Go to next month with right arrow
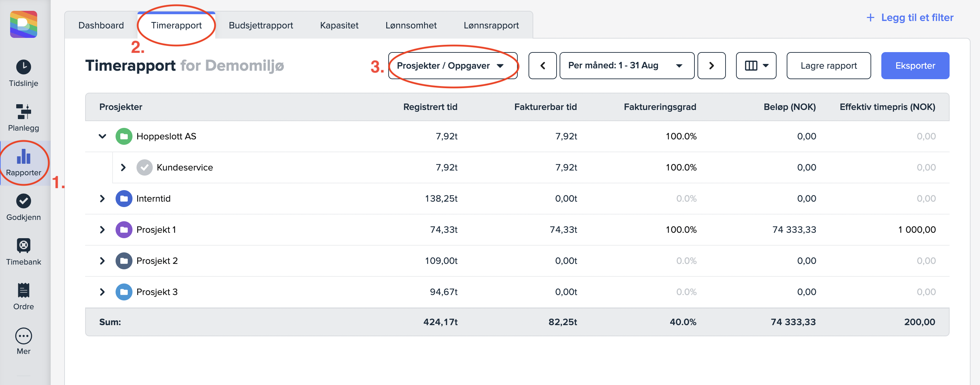 point(711,66)
